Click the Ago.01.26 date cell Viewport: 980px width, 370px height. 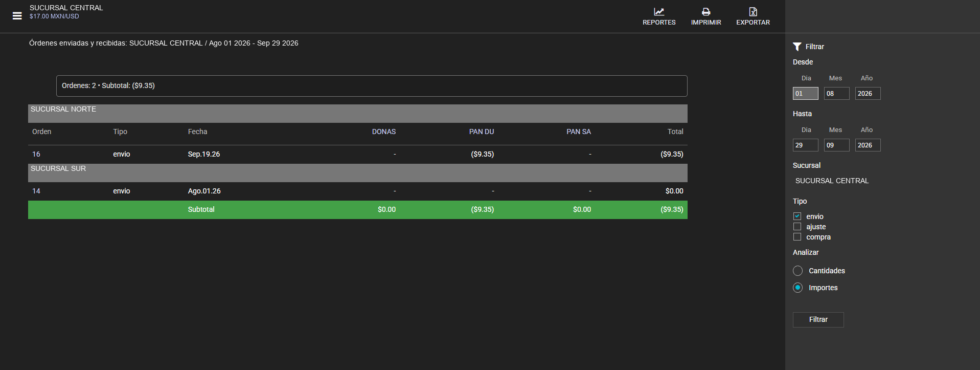click(204, 191)
